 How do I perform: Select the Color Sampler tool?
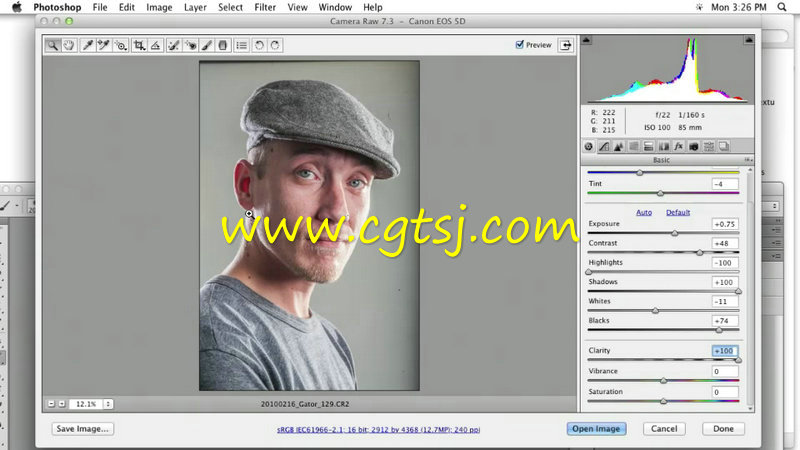(x=104, y=45)
